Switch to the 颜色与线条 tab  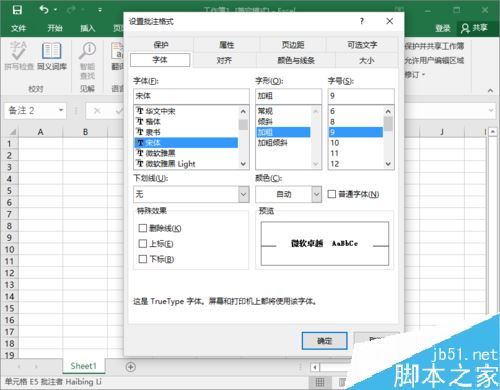296,60
